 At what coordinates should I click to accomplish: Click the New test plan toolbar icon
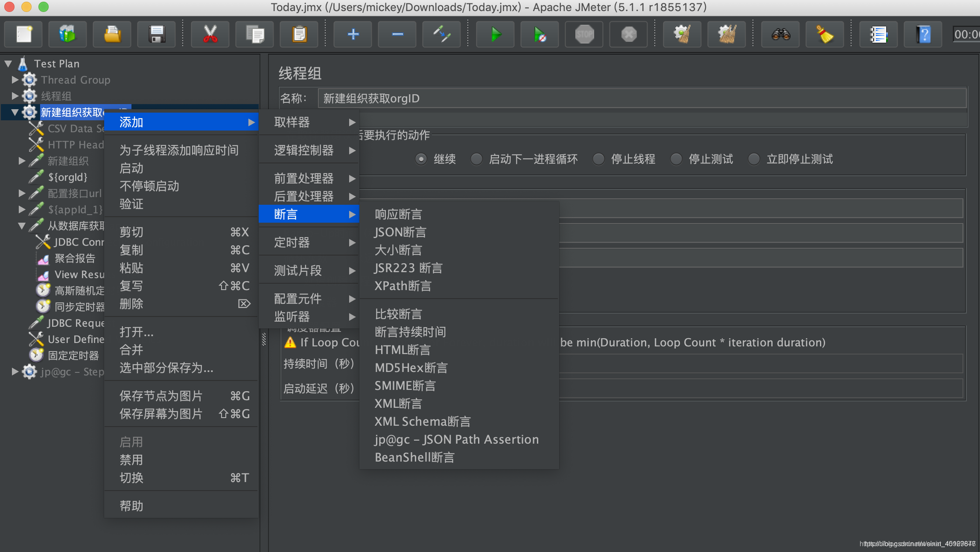(24, 34)
